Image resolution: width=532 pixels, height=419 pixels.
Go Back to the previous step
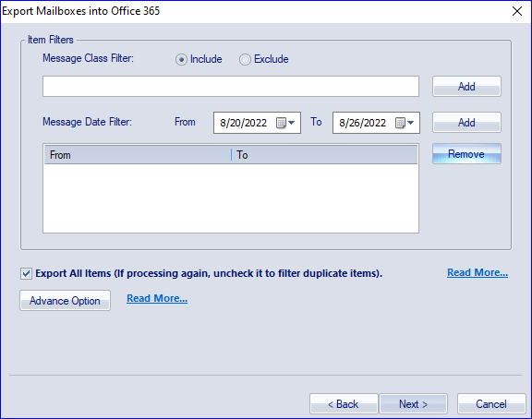[x=344, y=403]
